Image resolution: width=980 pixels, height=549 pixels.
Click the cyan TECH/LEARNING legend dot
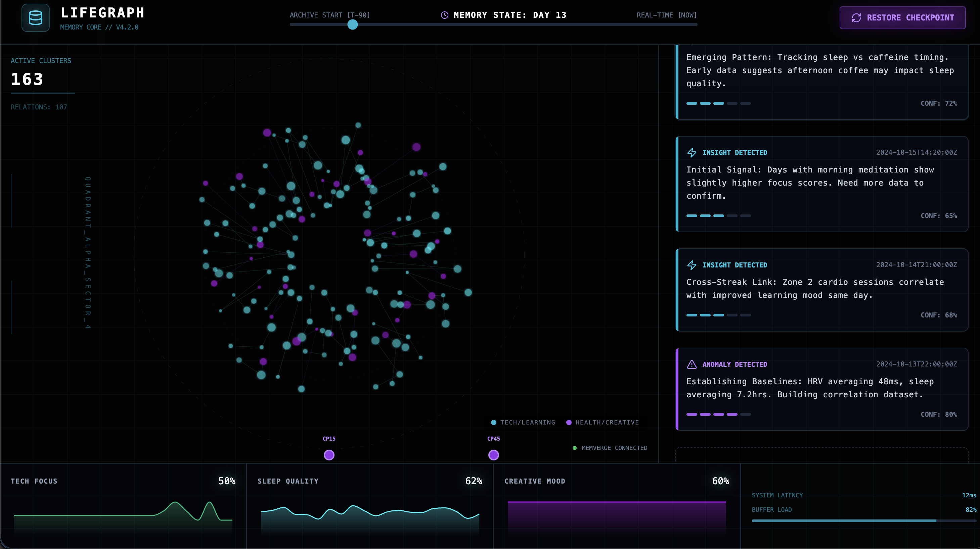click(x=493, y=422)
